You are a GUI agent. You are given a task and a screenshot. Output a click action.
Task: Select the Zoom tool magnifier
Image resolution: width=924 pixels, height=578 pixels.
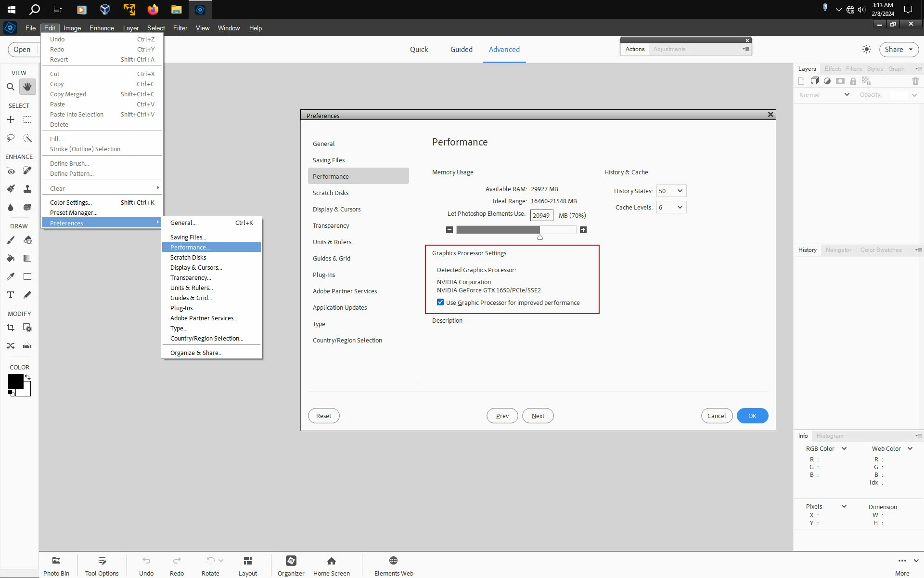pos(10,87)
